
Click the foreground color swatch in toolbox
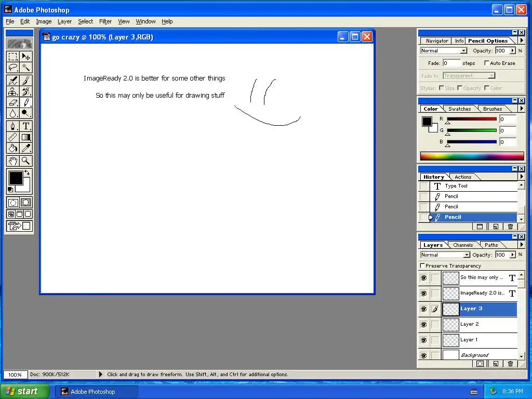[16, 178]
